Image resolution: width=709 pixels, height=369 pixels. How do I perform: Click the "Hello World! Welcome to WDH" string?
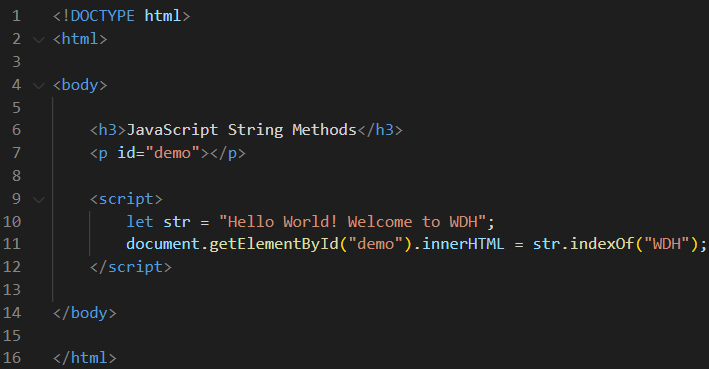click(353, 222)
